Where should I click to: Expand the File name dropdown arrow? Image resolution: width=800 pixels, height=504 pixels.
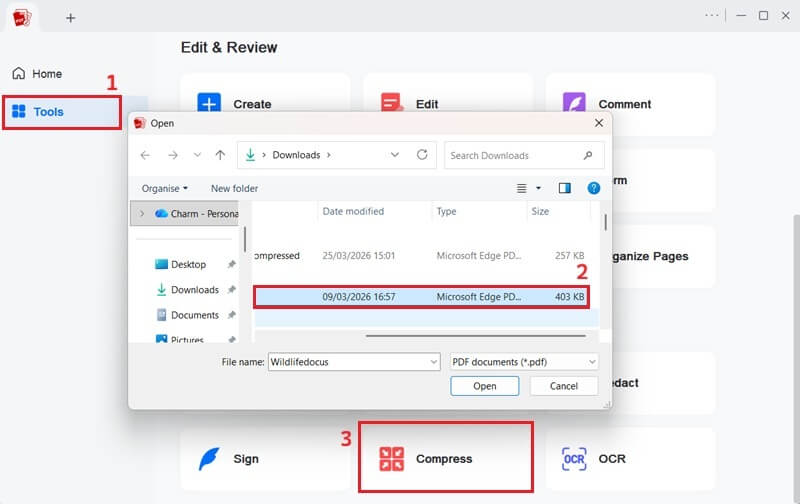pos(434,362)
